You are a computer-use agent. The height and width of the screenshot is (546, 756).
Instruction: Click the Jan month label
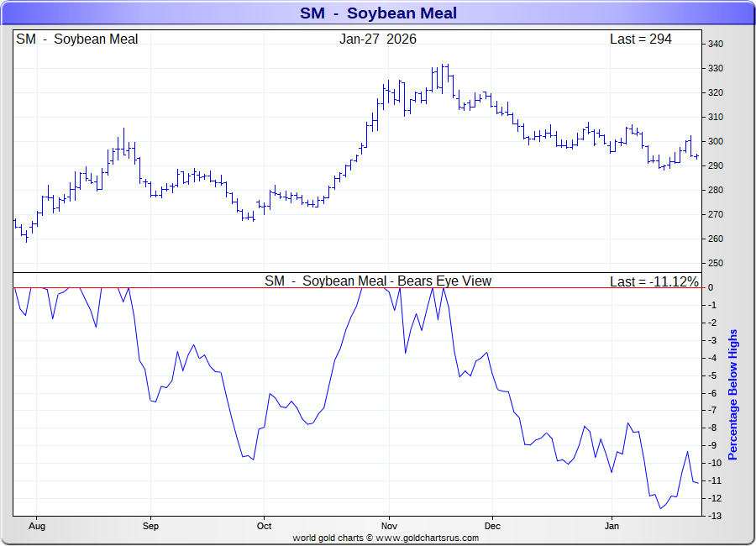click(612, 526)
